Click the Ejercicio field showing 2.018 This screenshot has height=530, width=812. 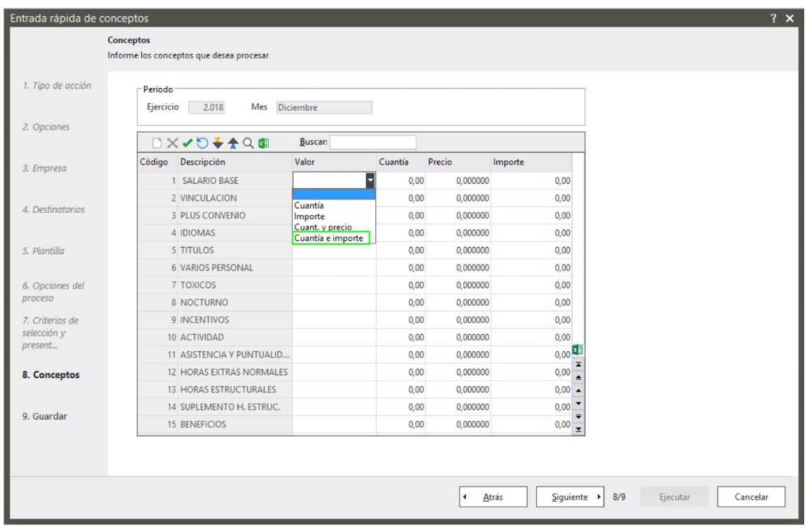tap(206, 107)
